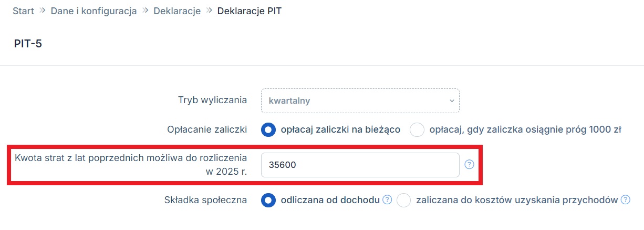Viewport: 644px width, 230px height.
Task: Open the 'kwartalny' calculation mode dropdown
Action: pyautogui.click(x=360, y=101)
